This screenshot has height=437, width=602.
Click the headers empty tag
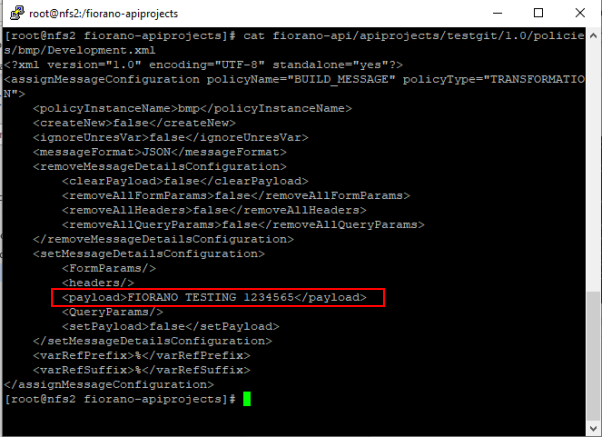98,283
